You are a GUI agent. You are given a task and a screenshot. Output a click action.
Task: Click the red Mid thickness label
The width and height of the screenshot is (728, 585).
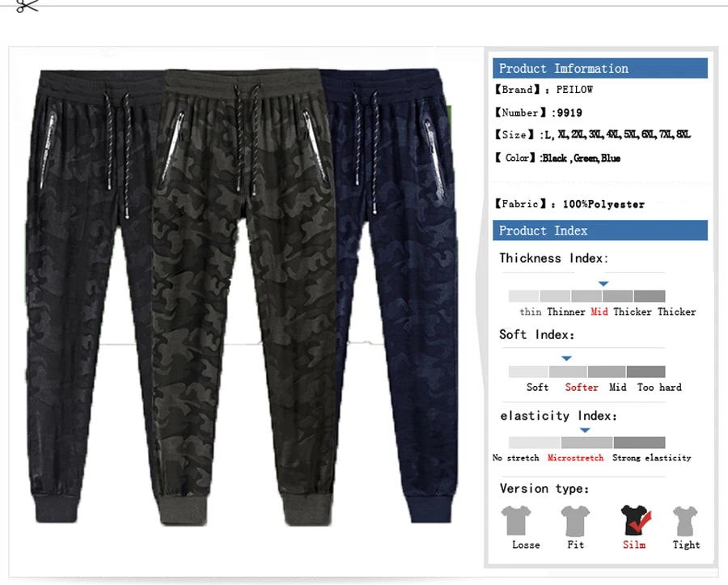[x=599, y=312]
